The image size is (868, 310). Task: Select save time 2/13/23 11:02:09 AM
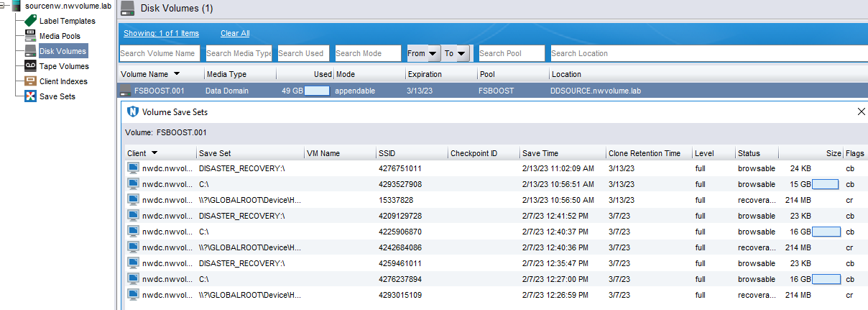[558, 168]
